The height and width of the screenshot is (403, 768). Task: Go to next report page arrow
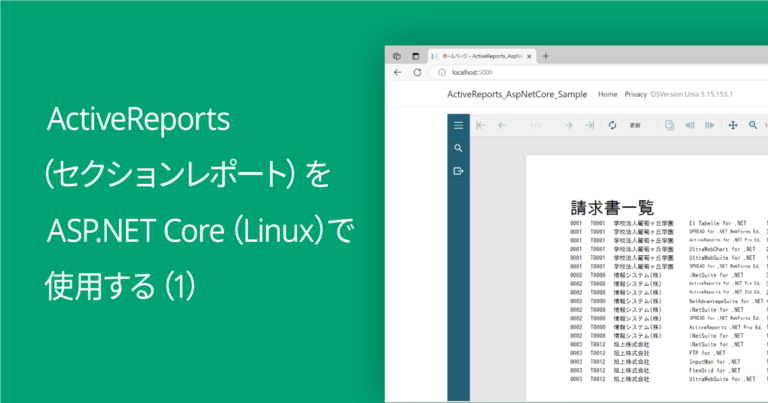pyautogui.click(x=569, y=125)
